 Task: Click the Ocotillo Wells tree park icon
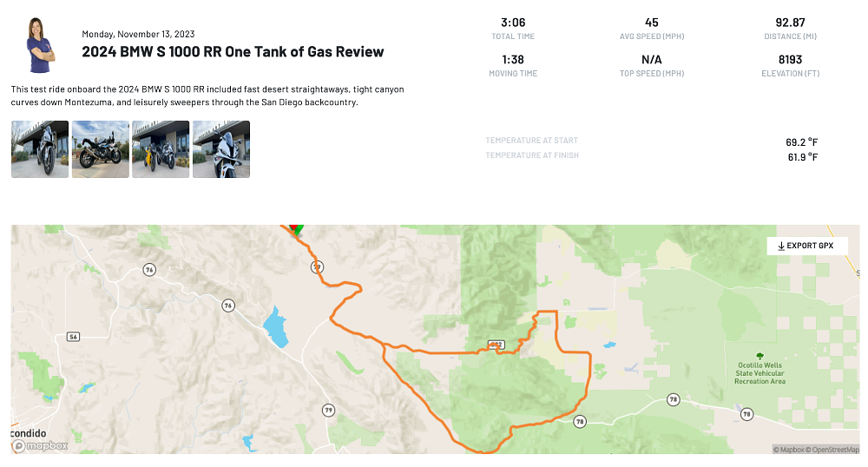[759, 356]
